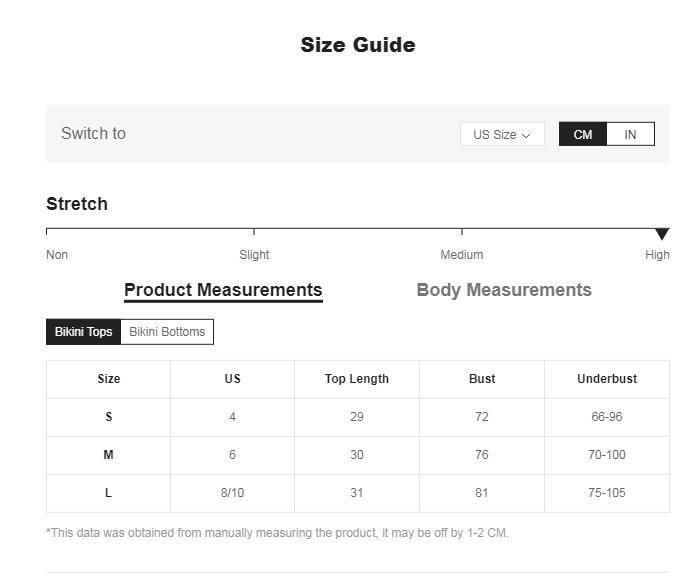Show the Bikini Bottoms measurements

click(x=167, y=332)
